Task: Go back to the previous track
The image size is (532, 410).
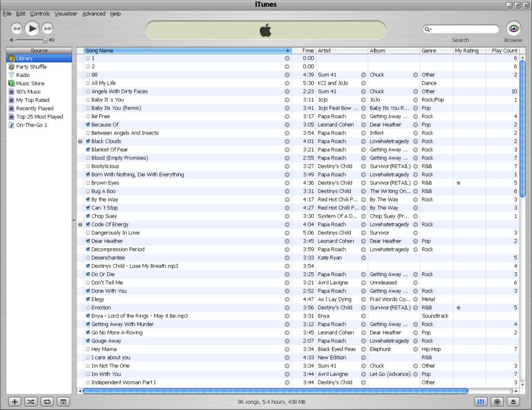Action: point(16,29)
